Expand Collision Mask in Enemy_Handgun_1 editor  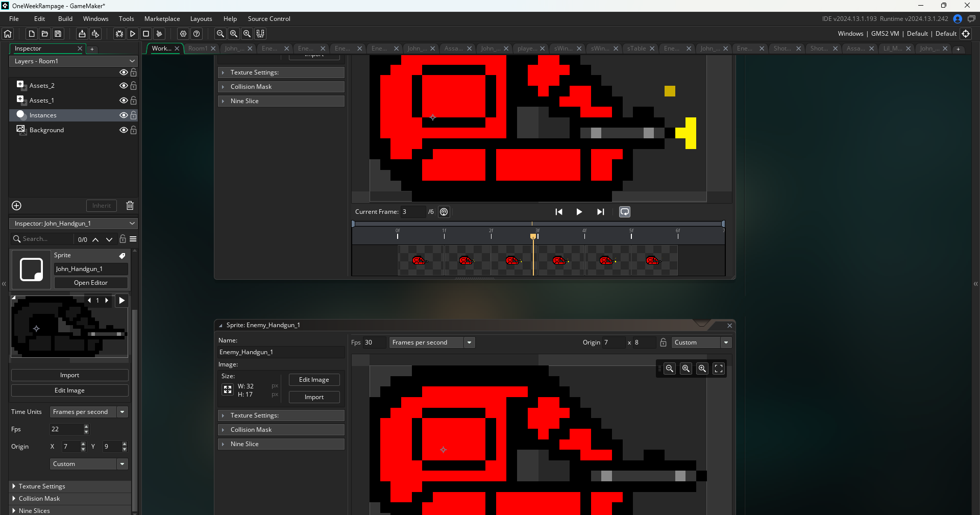coord(281,430)
